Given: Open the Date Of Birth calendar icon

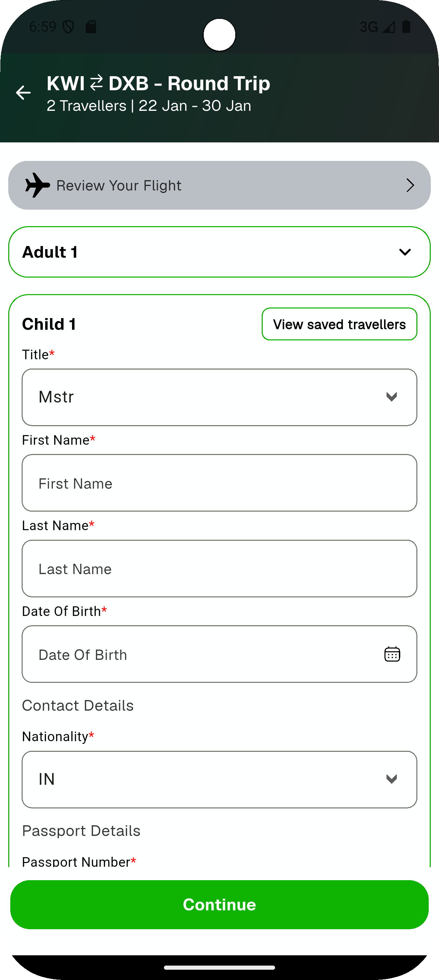Looking at the screenshot, I should click(x=392, y=654).
